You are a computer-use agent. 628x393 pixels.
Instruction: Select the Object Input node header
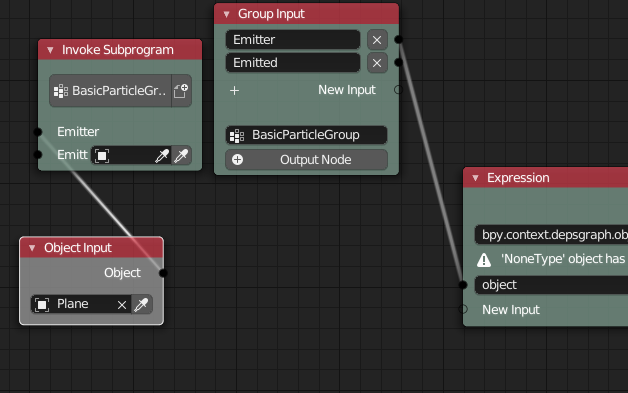[x=91, y=248]
